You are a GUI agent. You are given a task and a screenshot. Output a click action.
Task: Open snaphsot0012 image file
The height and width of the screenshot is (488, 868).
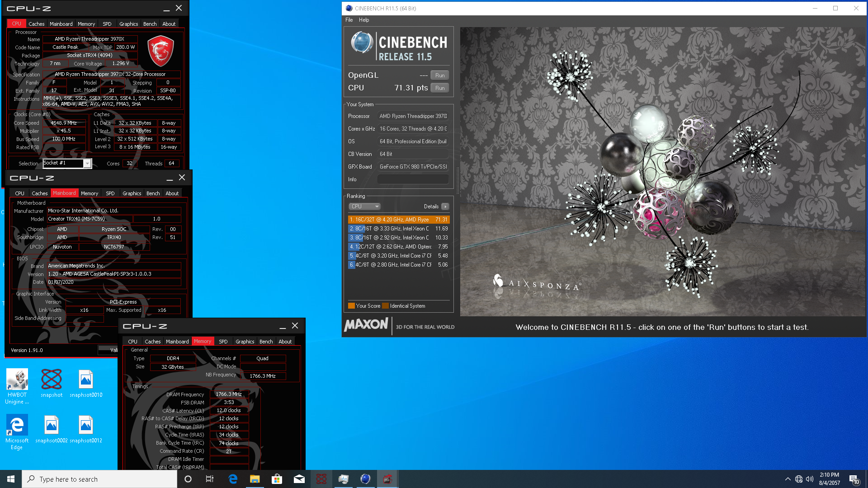click(86, 429)
